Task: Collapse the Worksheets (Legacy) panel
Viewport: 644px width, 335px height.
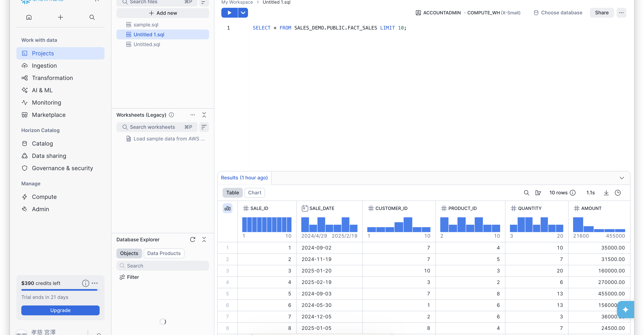Action: coord(204,115)
